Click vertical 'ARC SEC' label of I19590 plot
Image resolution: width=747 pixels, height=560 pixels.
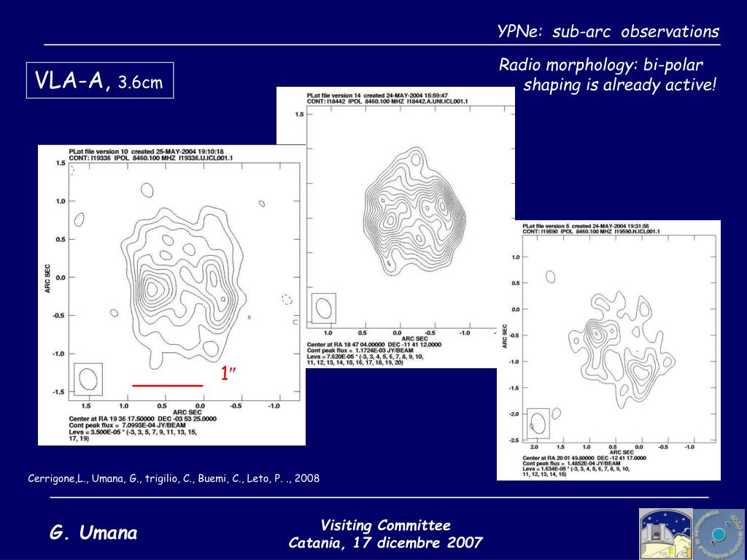[x=505, y=336]
